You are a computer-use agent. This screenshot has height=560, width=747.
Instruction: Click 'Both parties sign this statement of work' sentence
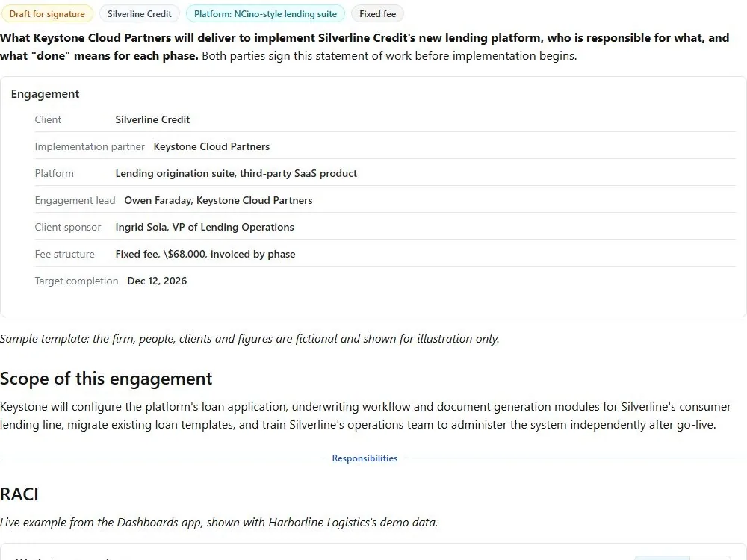(x=389, y=56)
